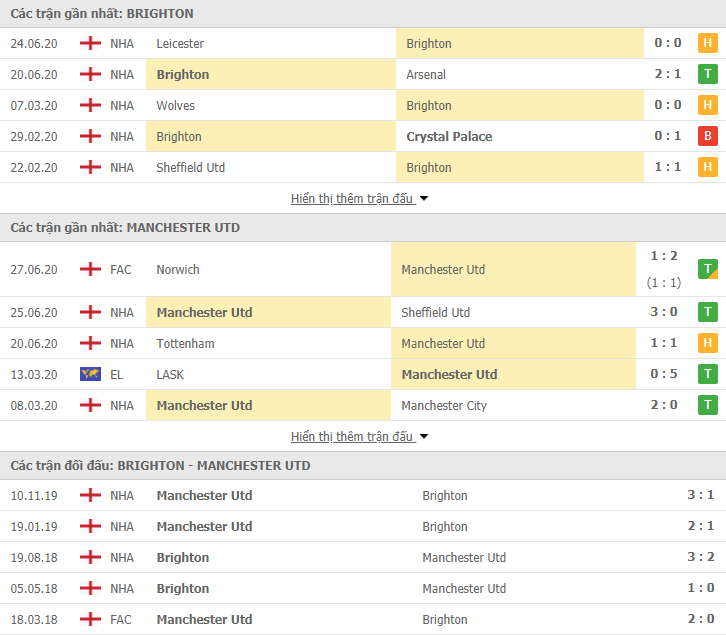Click the 'Các trận đối đầu' section header
The width and height of the screenshot is (726, 635).
coord(160,465)
